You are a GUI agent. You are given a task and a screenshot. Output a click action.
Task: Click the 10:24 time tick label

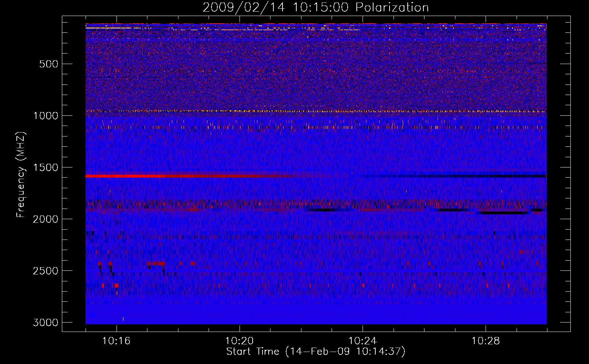point(363,341)
